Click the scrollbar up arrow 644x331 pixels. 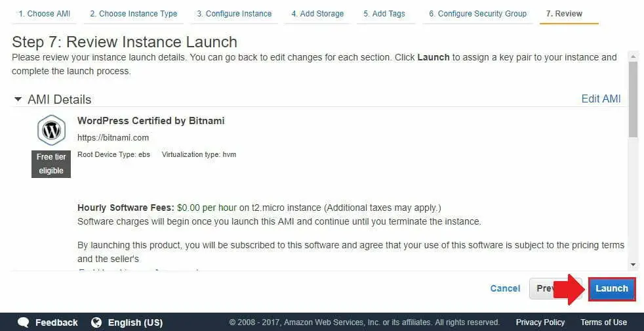point(633,56)
